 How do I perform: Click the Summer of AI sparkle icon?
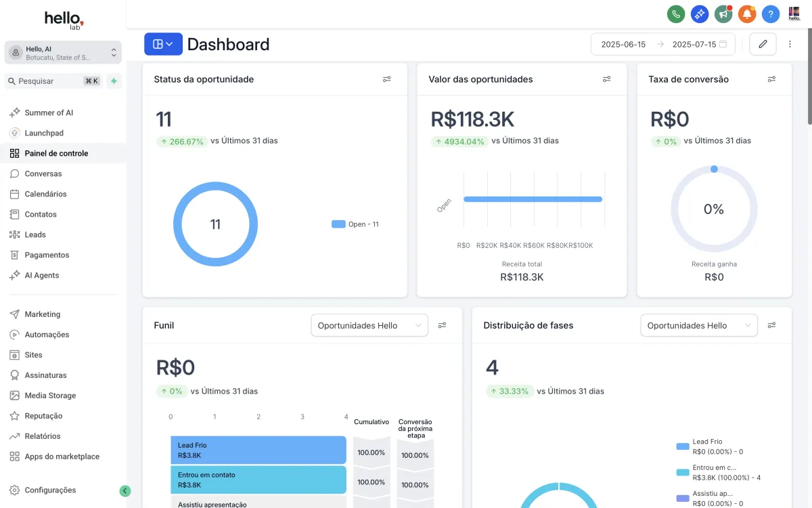coord(14,112)
